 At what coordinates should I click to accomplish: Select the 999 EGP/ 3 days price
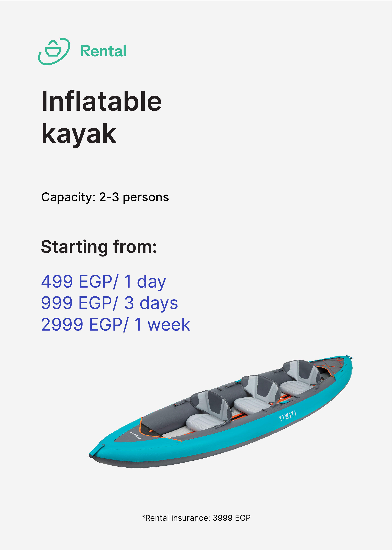tap(110, 303)
